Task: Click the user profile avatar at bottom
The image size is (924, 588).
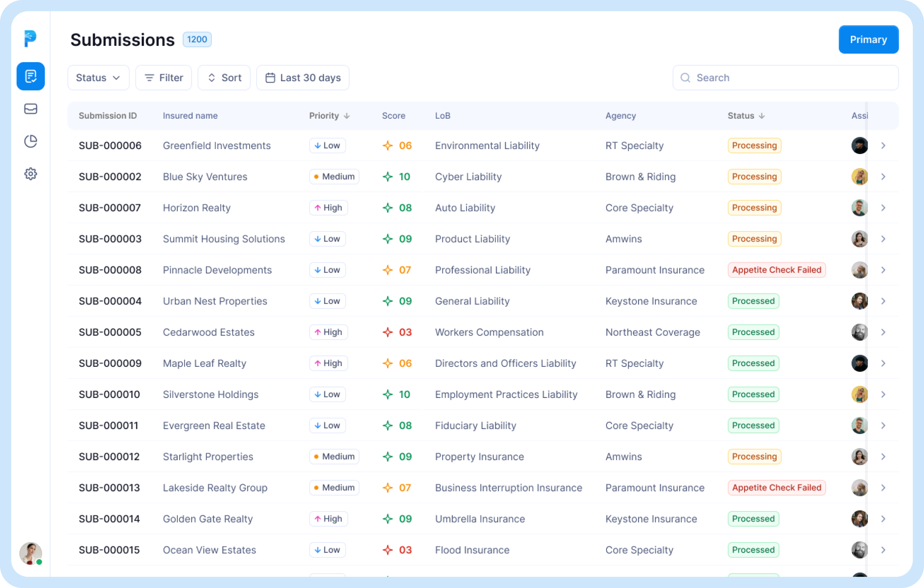Action: [x=30, y=553]
